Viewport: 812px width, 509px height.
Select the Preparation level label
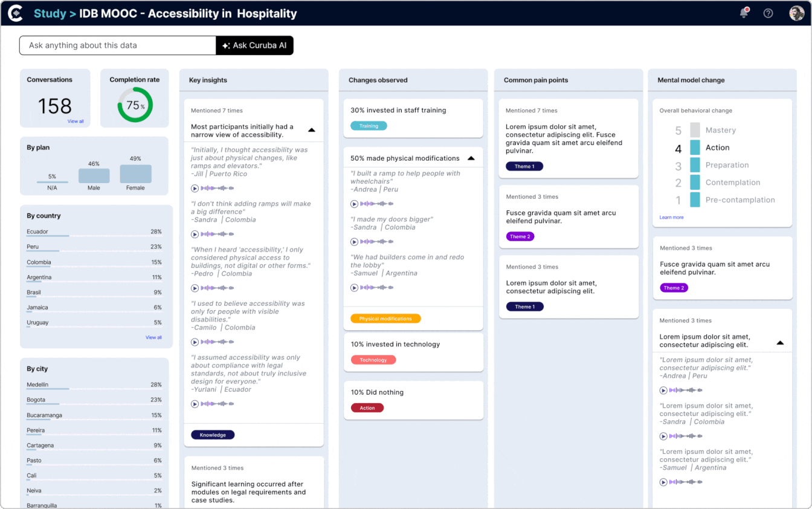[x=727, y=165]
